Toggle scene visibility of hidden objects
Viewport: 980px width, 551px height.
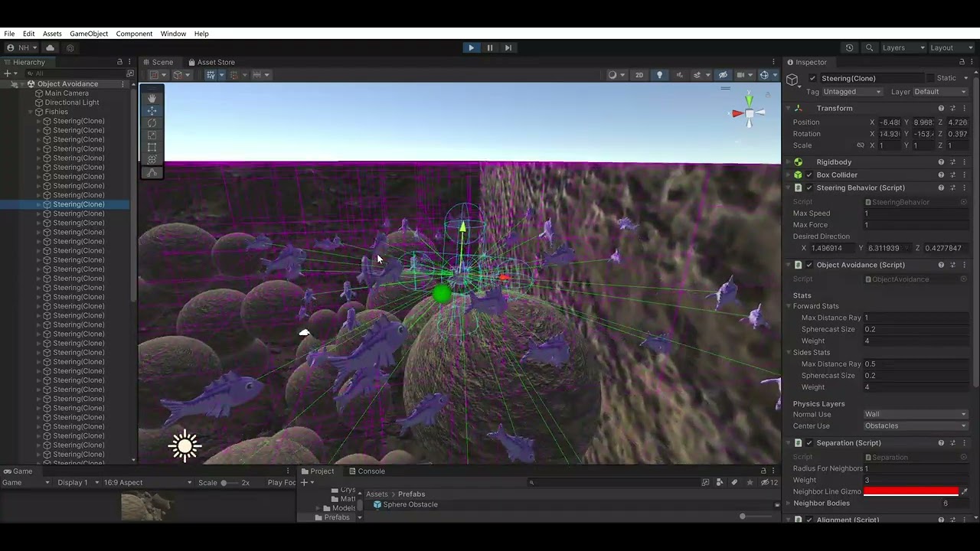(x=723, y=75)
